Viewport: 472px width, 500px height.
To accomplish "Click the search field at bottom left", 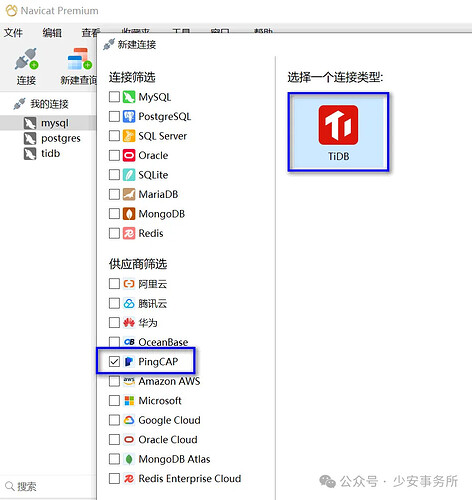I will (x=48, y=486).
